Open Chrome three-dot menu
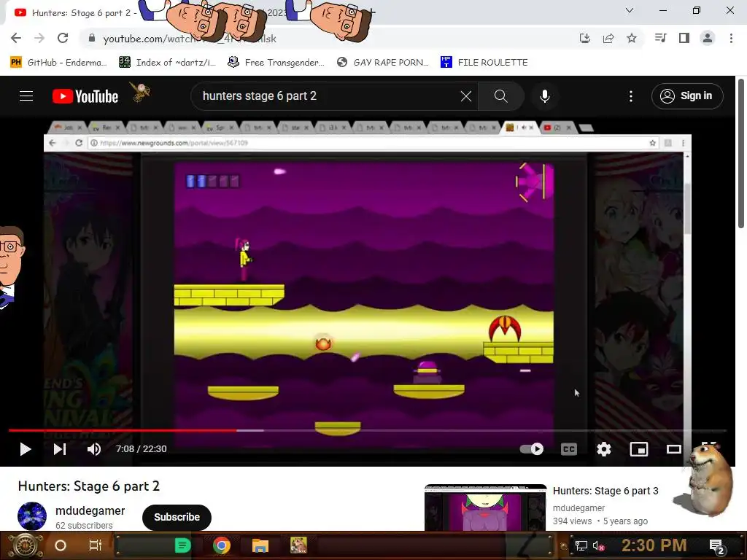The width and height of the screenshot is (747, 560). (731, 38)
